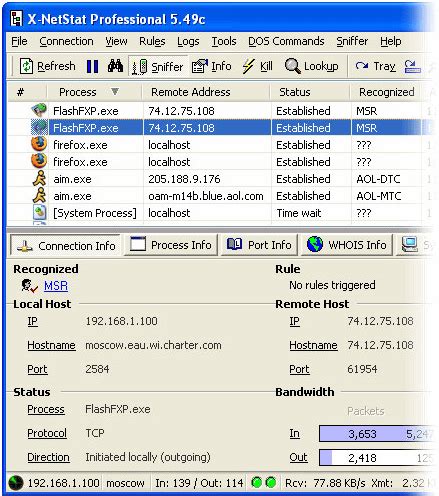
Task: Click the In bandwidth bar showing 3,653
Action: pyautogui.click(x=377, y=434)
